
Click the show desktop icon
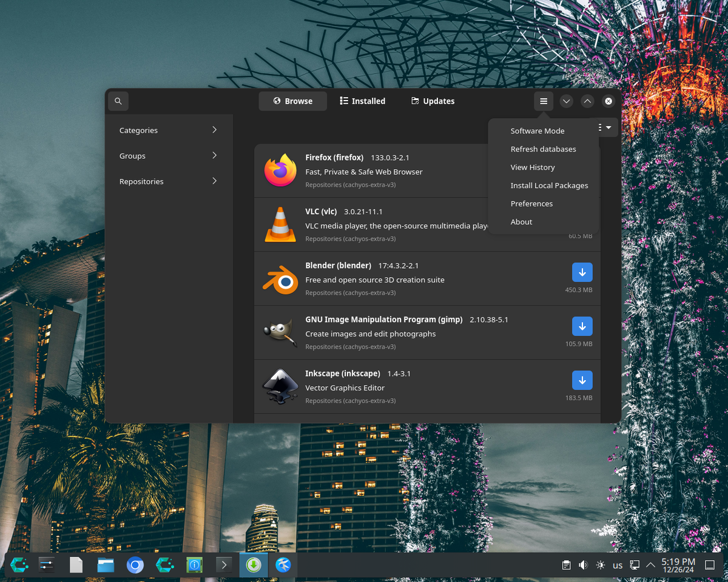[710, 565]
